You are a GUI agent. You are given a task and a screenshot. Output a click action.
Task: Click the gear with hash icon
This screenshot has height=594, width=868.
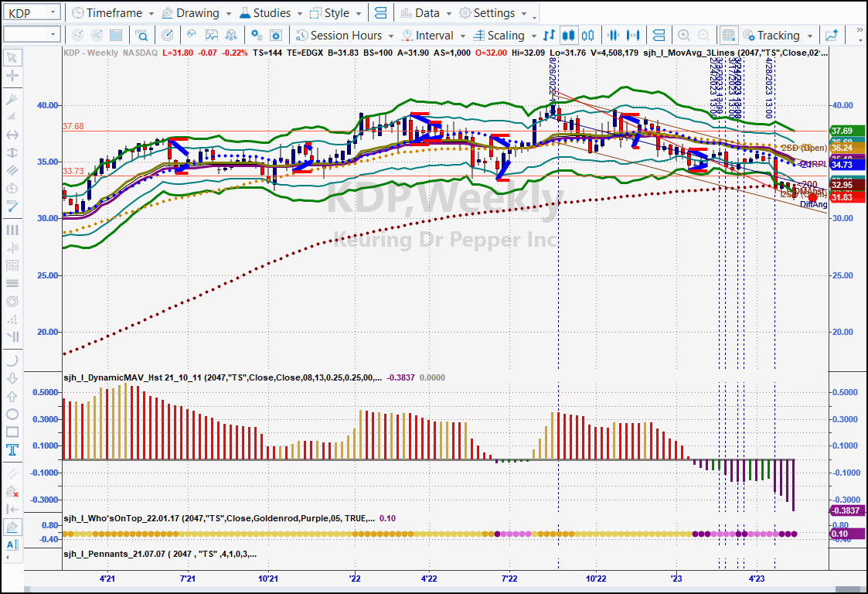(x=257, y=36)
